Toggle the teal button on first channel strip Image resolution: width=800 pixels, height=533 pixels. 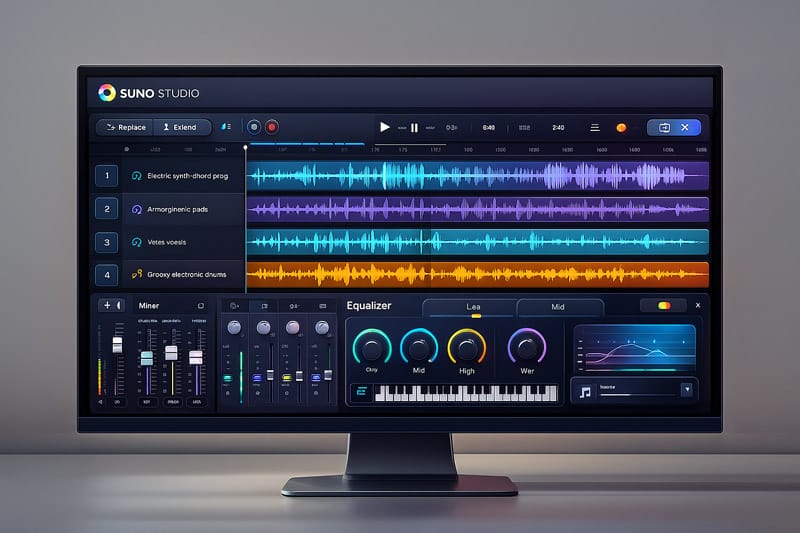coord(227,378)
